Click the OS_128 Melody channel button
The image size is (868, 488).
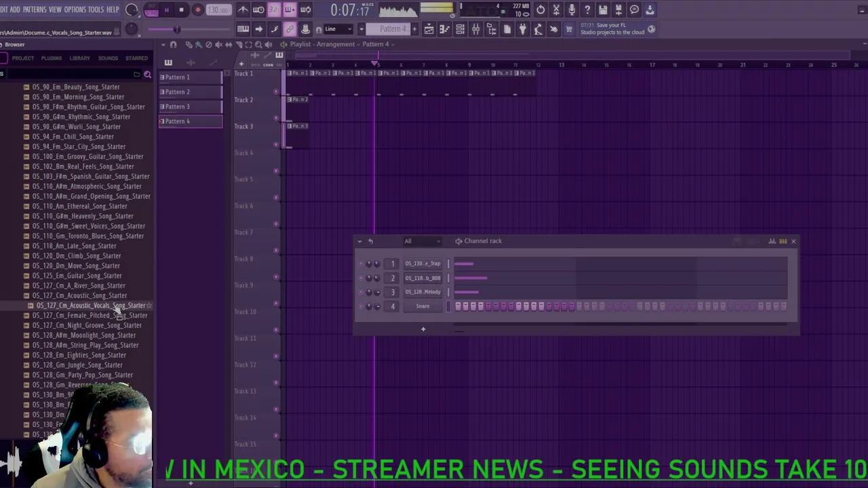click(422, 292)
